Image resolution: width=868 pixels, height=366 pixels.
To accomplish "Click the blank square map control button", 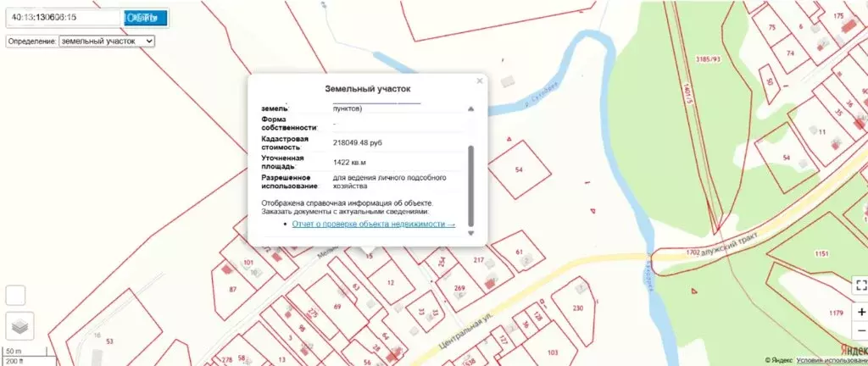I will click(x=17, y=295).
